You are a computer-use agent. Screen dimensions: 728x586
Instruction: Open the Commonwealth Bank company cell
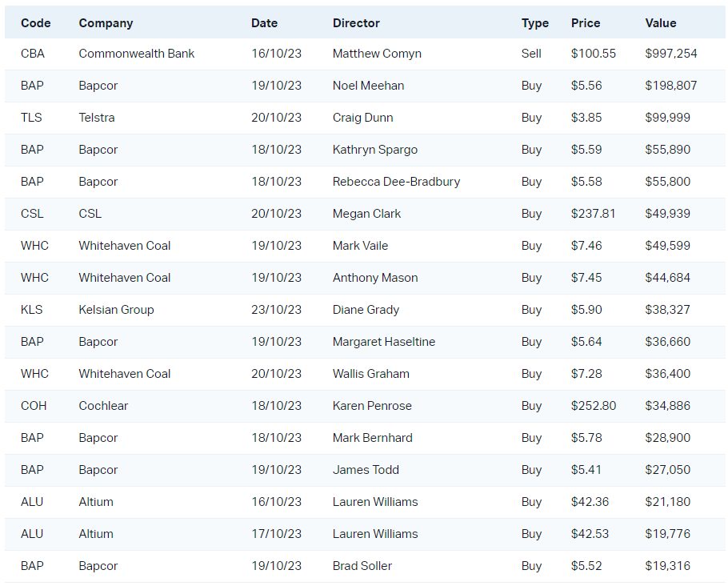click(137, 54)
